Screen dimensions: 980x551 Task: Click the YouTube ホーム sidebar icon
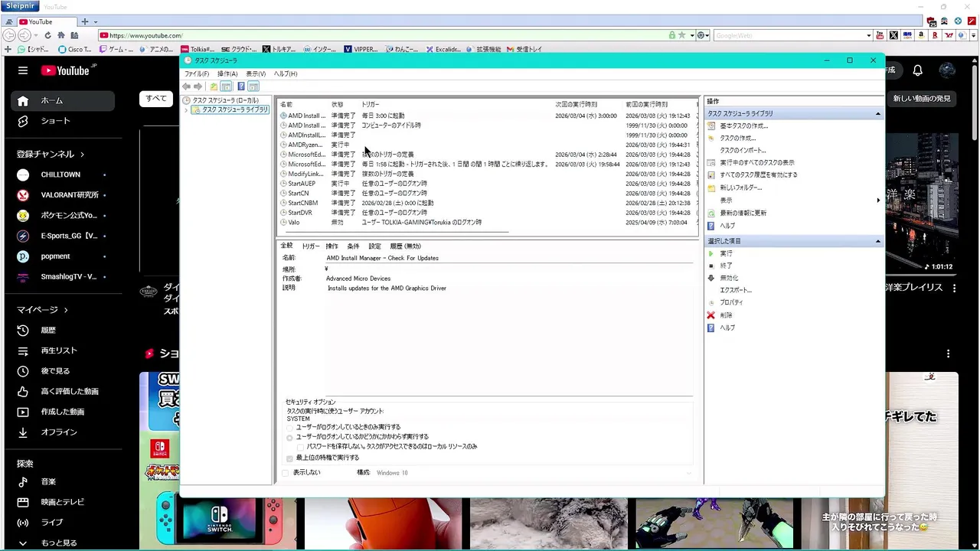(23, 100)
